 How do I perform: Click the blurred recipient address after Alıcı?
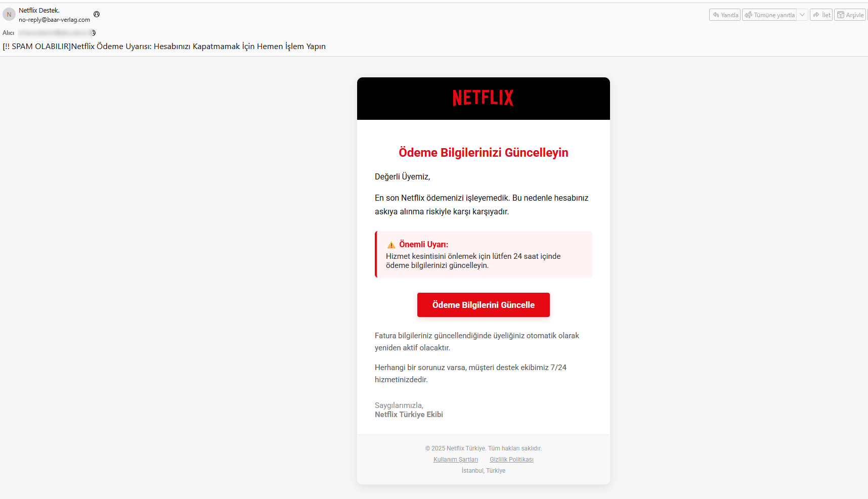point(55,33)
